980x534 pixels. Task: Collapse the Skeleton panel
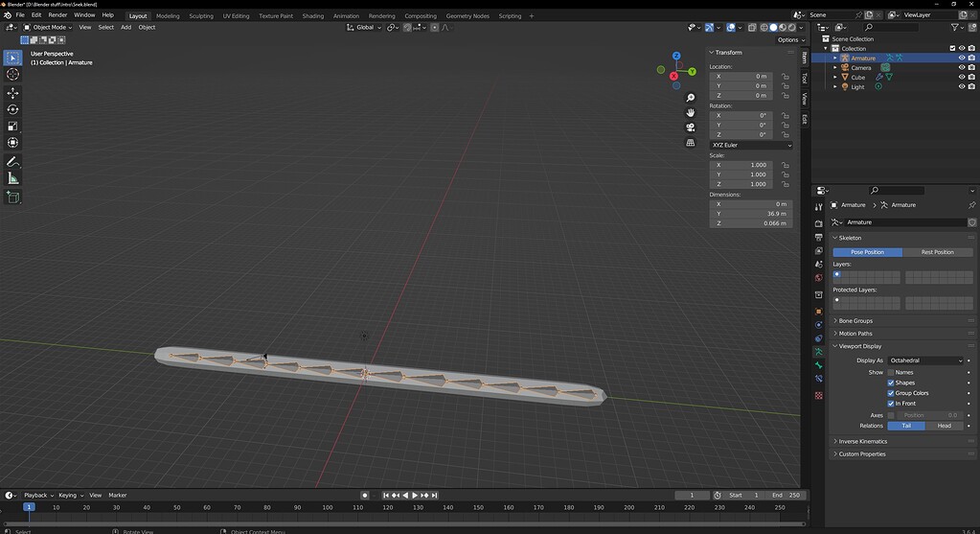(850, 238)
